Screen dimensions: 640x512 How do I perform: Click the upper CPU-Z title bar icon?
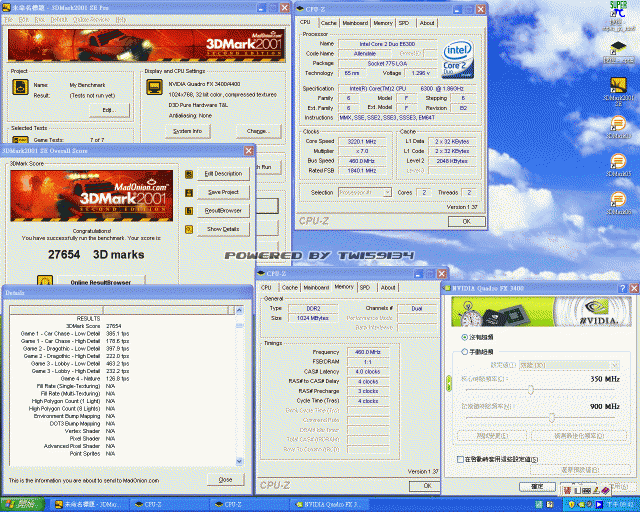[300, 9]
